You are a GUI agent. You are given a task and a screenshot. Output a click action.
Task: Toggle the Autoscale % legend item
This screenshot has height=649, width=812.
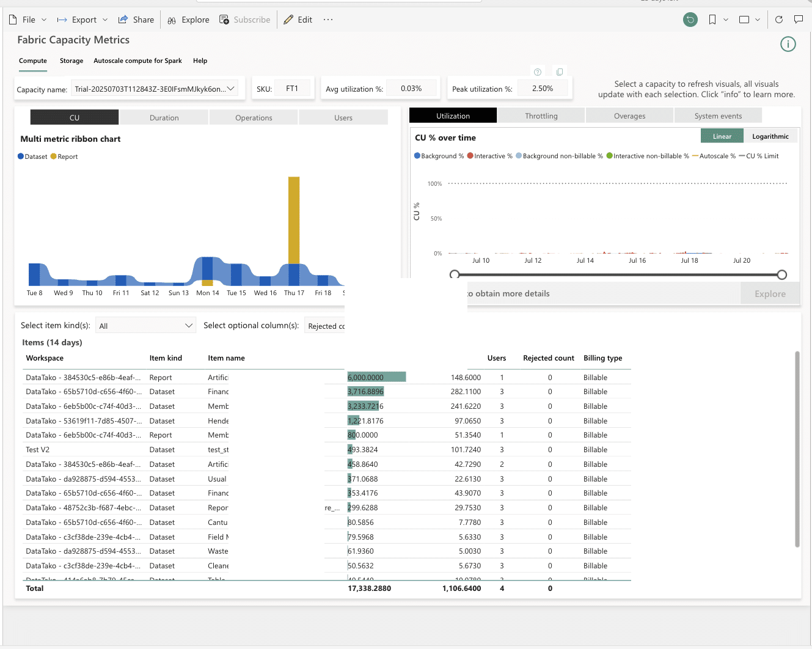pos(714,156)
